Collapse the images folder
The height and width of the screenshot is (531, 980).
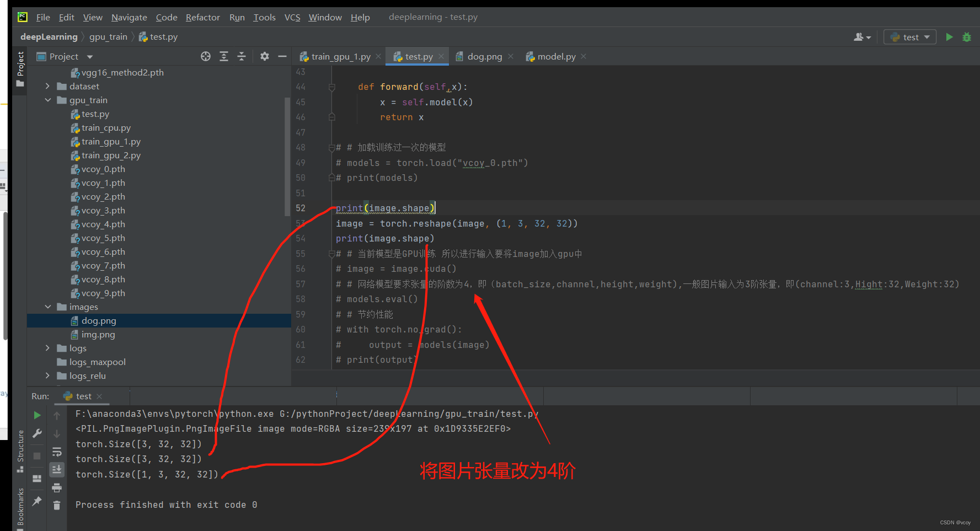point(47,307)
